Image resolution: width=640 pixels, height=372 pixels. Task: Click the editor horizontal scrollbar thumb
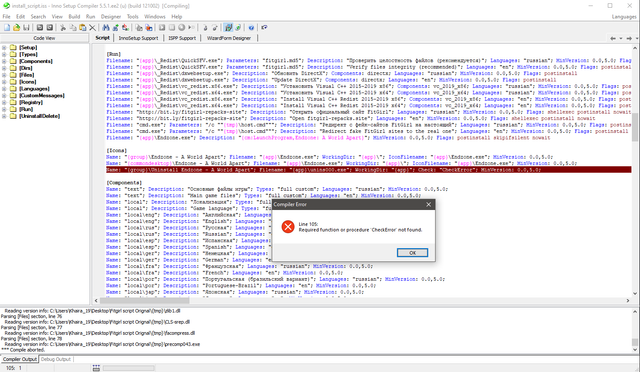click(145, 301)
